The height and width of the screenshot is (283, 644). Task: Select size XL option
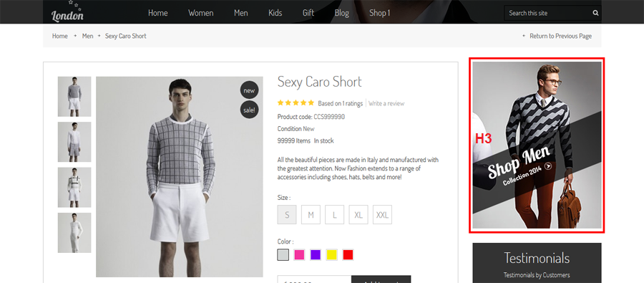358,215
